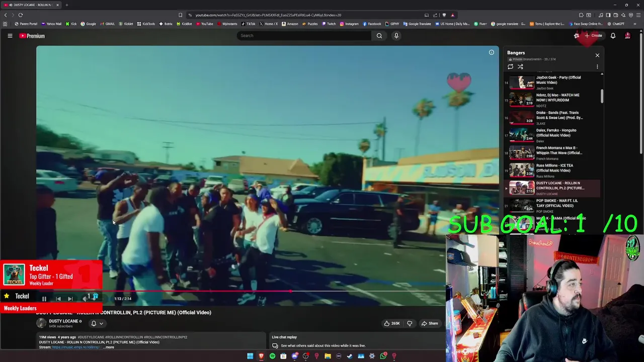This screenshot has width=644, height=362.
Task: Share the video
Action: click(430, 323)
